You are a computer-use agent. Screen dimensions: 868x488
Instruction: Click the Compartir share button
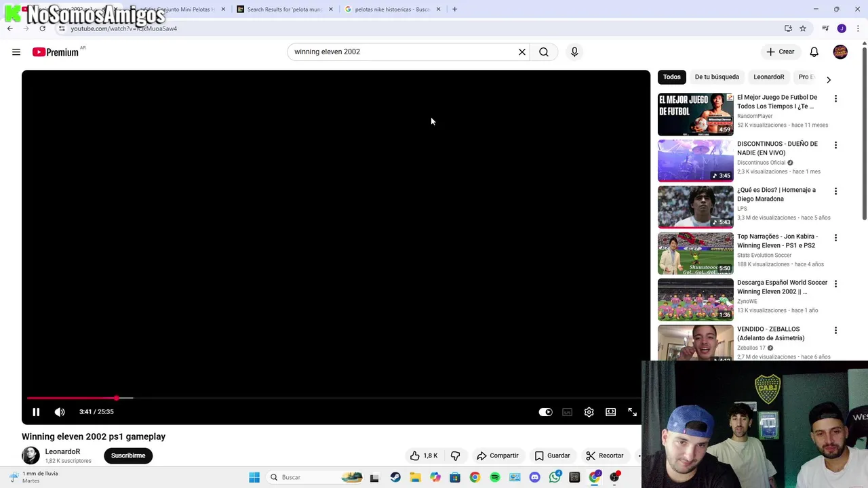pyautogui.click(x=497, y=455)
